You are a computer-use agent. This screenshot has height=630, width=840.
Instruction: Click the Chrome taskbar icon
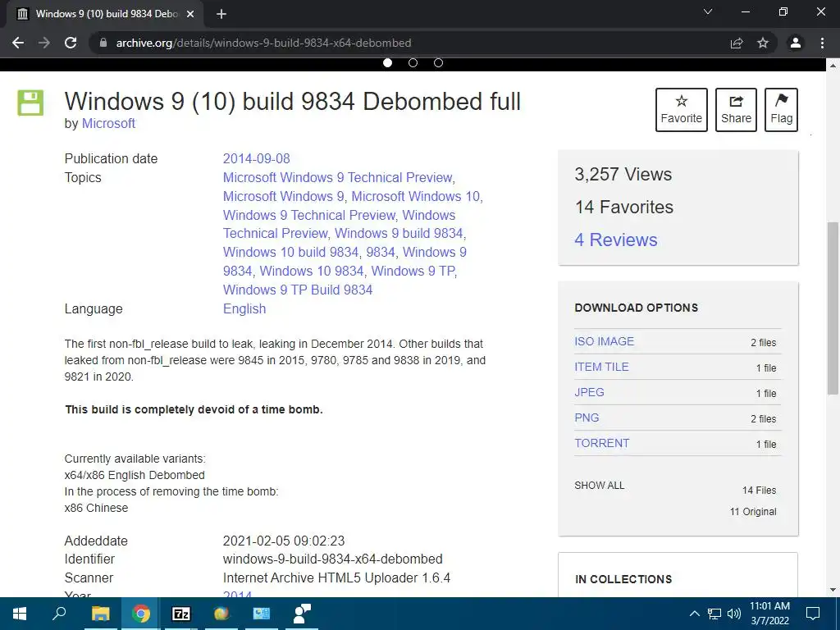[141, 614]
